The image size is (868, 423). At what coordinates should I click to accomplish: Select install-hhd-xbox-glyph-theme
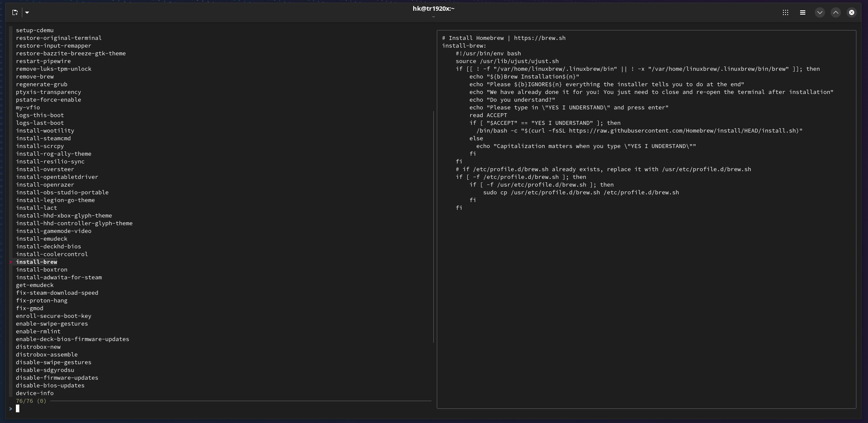tap(64, 216)
